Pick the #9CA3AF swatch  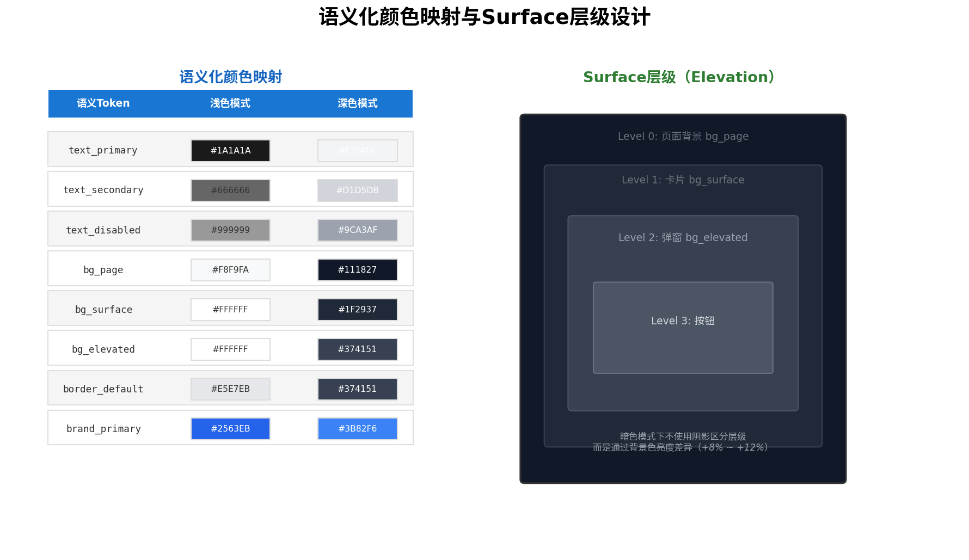click(x=358, y=230)
